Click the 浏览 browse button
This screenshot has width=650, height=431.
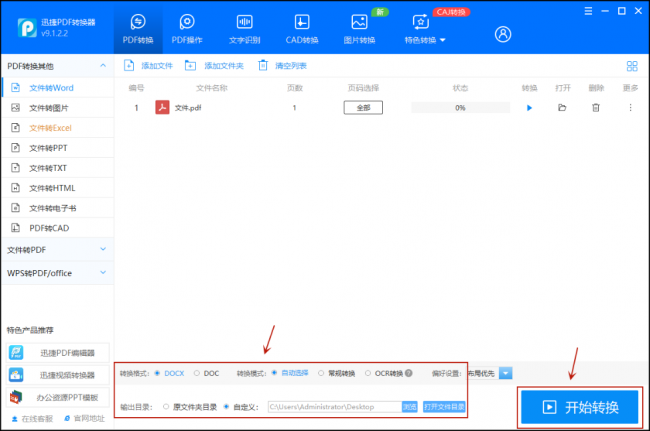tap(410, 407)
